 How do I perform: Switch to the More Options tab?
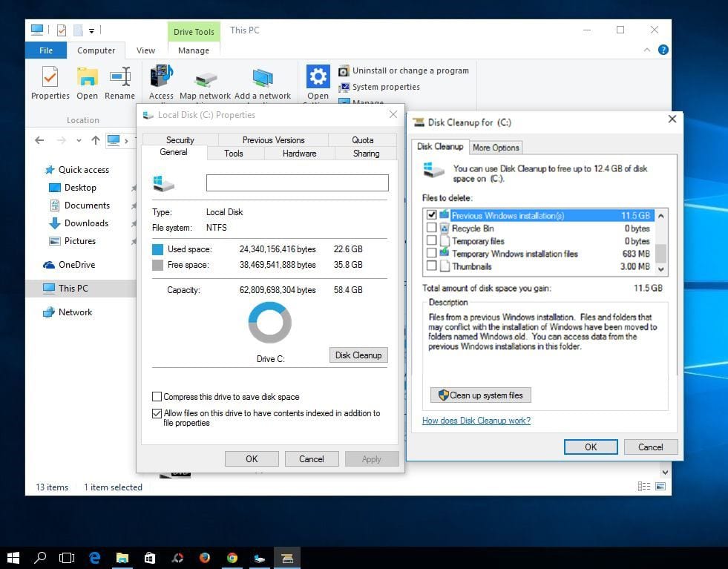[496, 148]
